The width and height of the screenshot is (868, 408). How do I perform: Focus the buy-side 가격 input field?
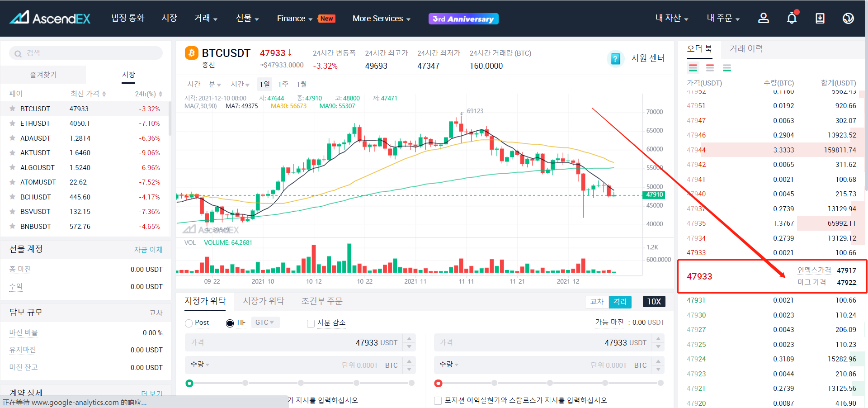[294, 342]
